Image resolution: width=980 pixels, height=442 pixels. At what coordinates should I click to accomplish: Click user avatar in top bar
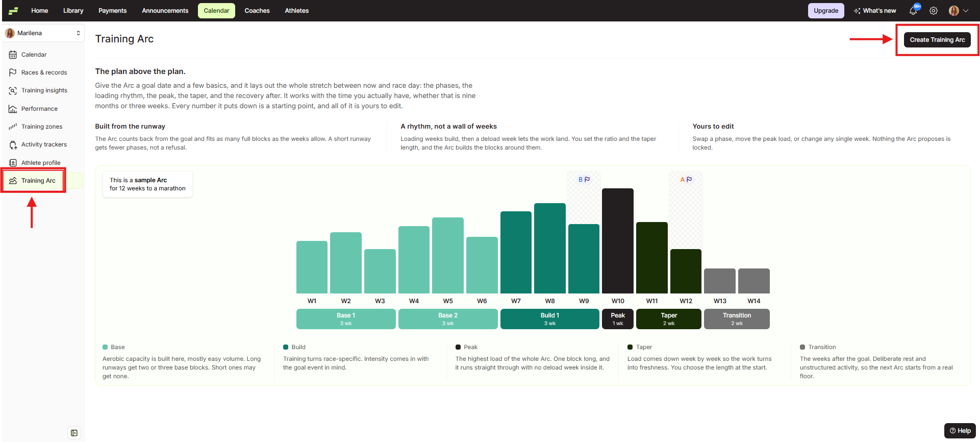tap(953, 11)
